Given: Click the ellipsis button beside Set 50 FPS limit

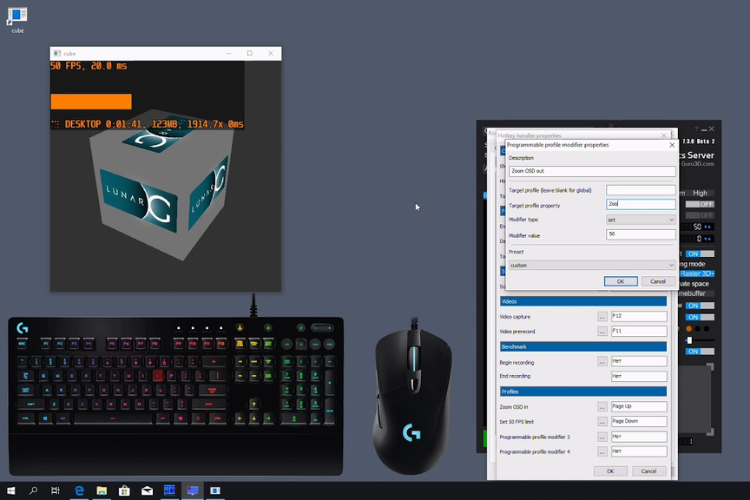Looking at the screenshot, I should coord(602,422).
